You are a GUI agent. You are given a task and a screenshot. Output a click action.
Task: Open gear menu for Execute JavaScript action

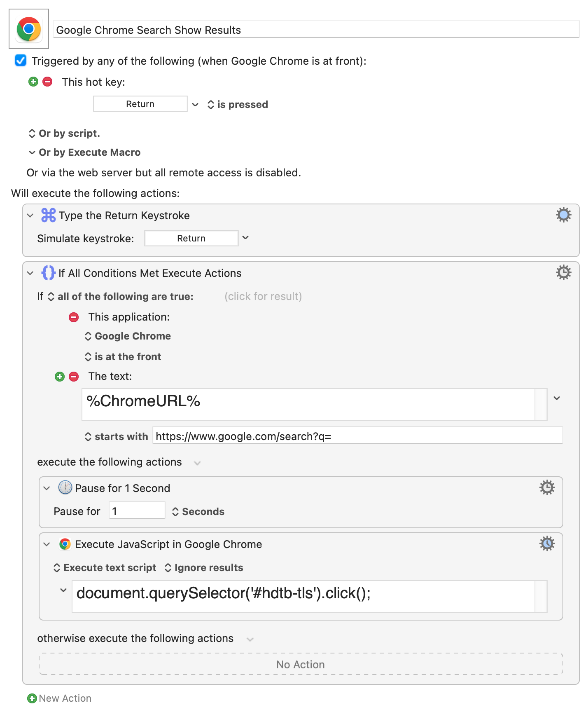point(547,544)
